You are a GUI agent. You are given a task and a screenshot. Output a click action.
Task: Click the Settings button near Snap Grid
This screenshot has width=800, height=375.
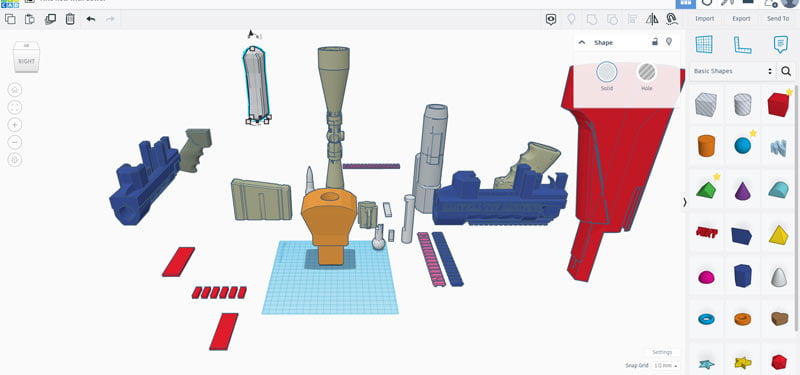point(662,353)
